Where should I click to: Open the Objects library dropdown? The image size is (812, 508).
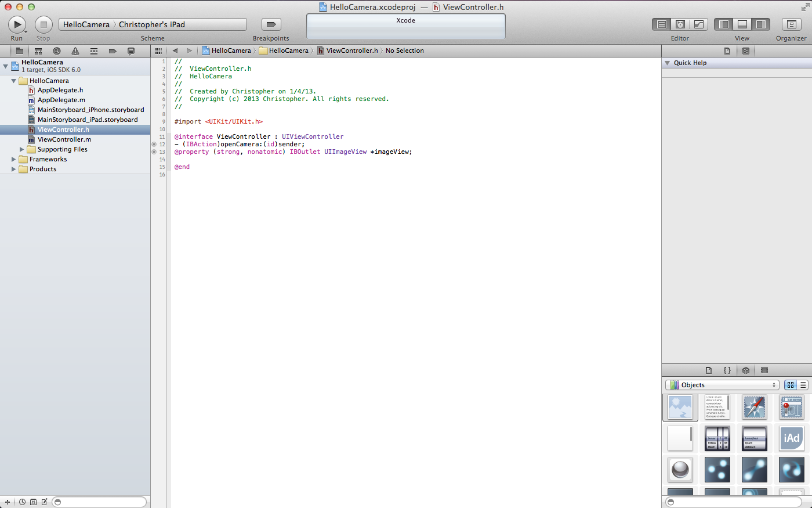click(722, 385)
